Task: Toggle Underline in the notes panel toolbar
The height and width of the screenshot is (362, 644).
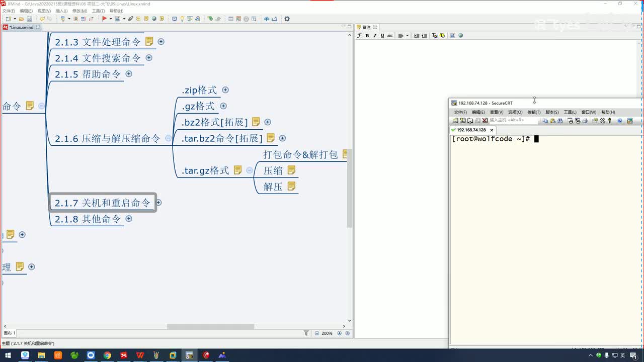Action: click(382, 36)
